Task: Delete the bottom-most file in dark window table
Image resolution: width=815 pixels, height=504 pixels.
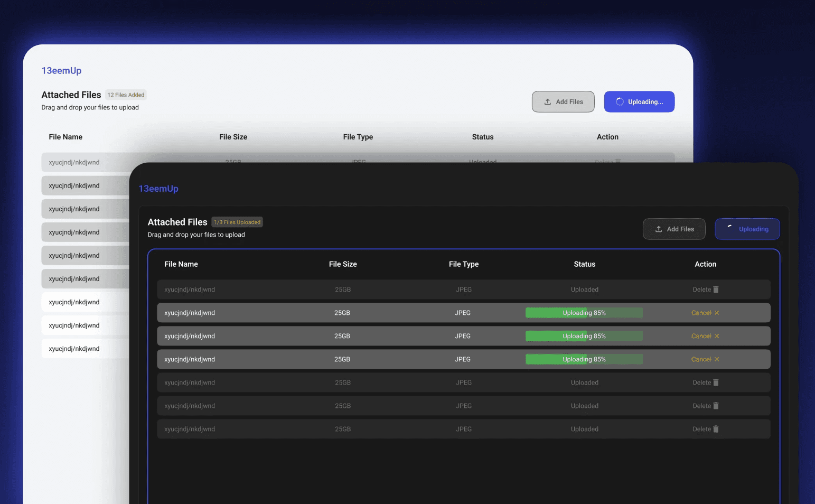Action: coord(706,429)
